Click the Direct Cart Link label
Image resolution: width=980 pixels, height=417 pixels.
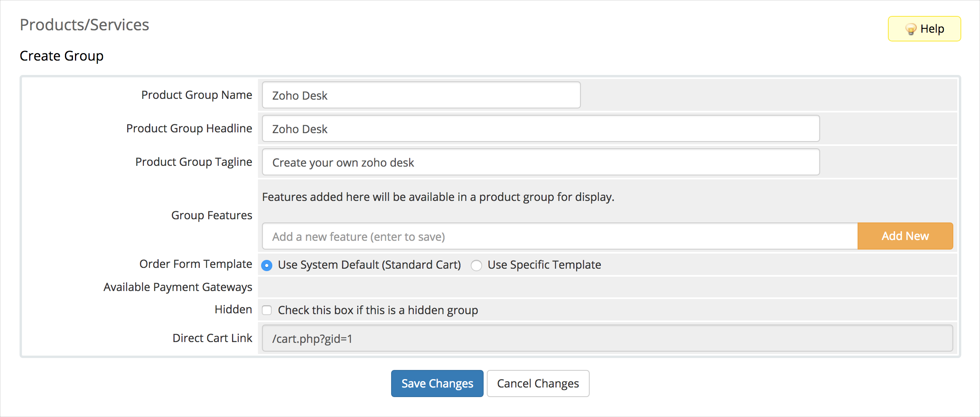pos(212,338)
